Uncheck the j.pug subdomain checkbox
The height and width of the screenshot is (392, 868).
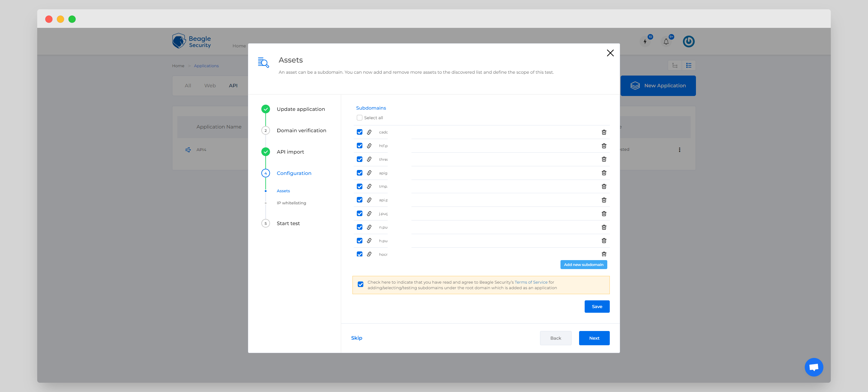tap(360, 214)
